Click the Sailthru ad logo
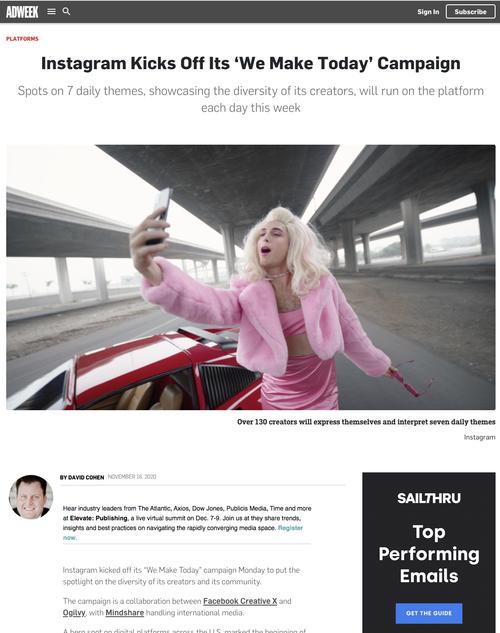 tap(429, 498)
